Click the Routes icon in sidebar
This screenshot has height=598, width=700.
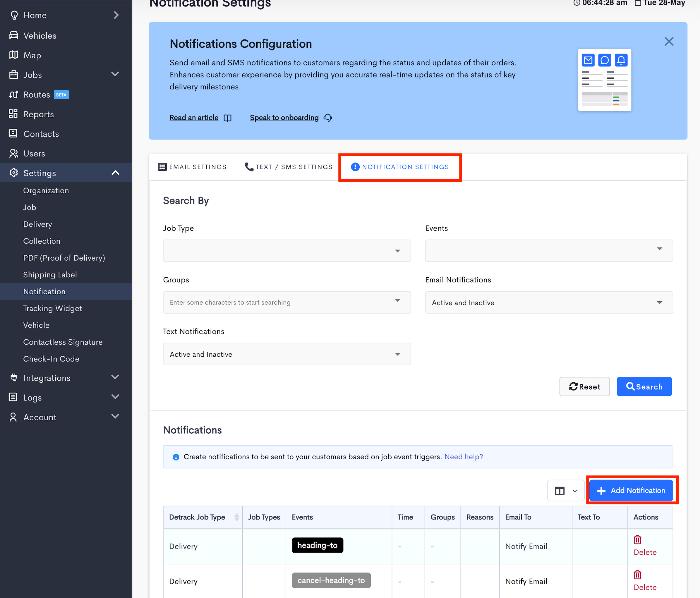pos(13,94)
